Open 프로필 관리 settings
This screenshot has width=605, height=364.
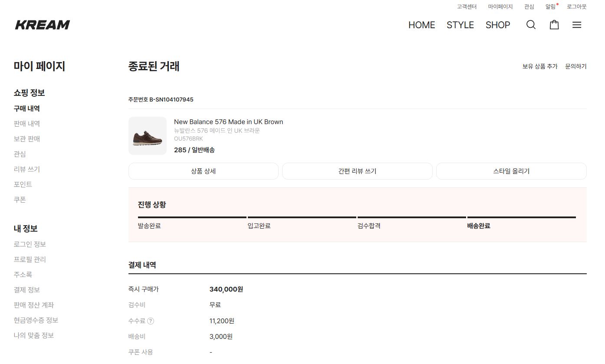click(30, 259)
